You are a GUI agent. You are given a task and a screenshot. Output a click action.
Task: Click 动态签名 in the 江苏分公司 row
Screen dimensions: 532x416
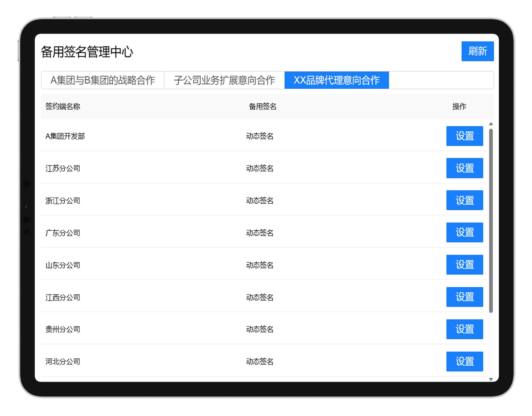[260, 168]
